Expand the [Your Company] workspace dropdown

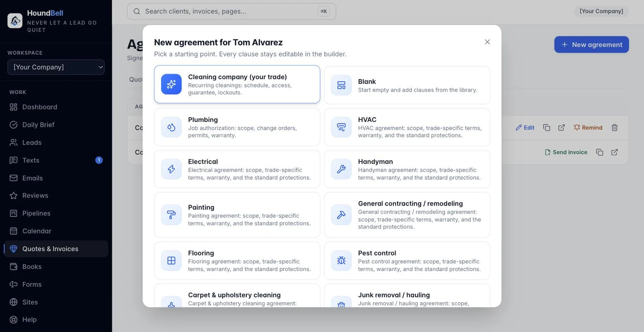(x=56, y=67)
